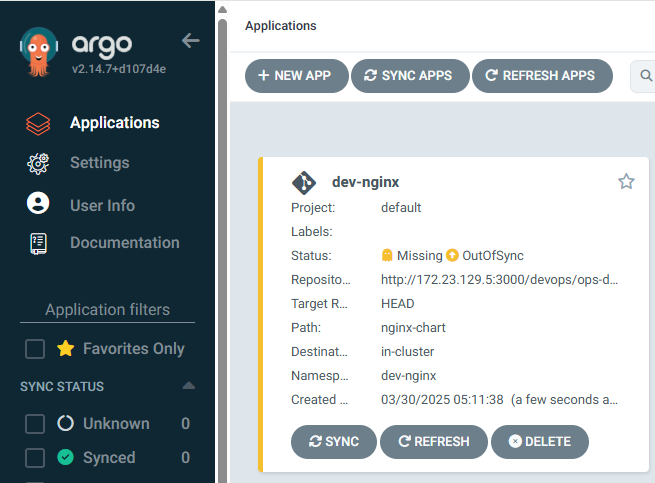Click the 'nginx-chart' path value

click(x=413, y=328)
